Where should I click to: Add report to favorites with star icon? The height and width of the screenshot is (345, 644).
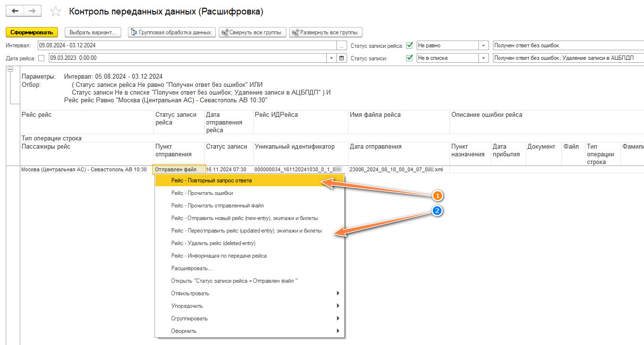[56, 12]
